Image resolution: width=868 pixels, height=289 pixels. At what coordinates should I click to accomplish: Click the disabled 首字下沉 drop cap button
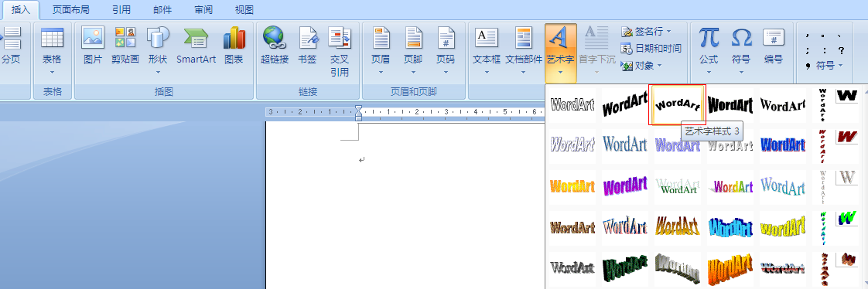click(596, 49)
